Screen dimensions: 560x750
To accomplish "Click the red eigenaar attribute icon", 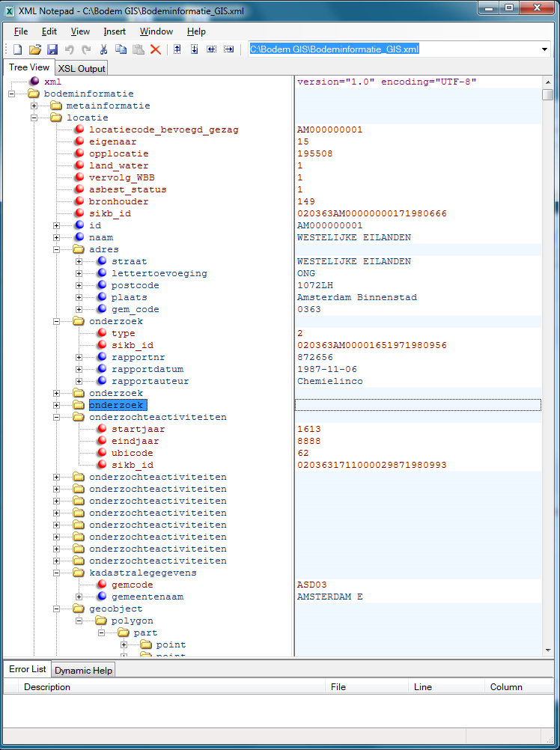I will pos(79,141).
